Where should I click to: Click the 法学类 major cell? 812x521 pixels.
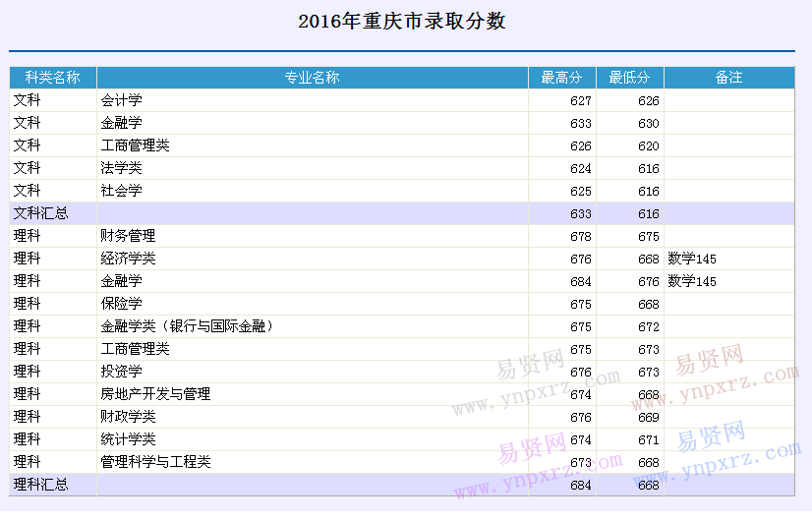(122, 168)
